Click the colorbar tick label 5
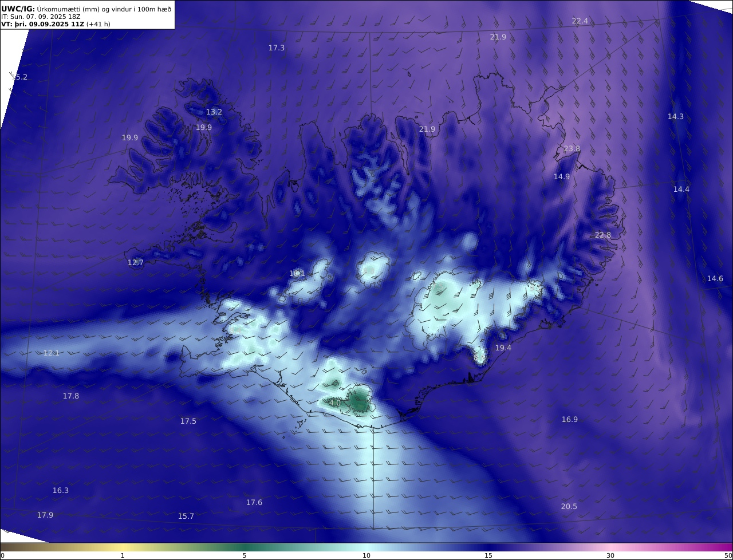Viewport: 733px width, 560px height. pyautogui.click(x=245, y=555)
